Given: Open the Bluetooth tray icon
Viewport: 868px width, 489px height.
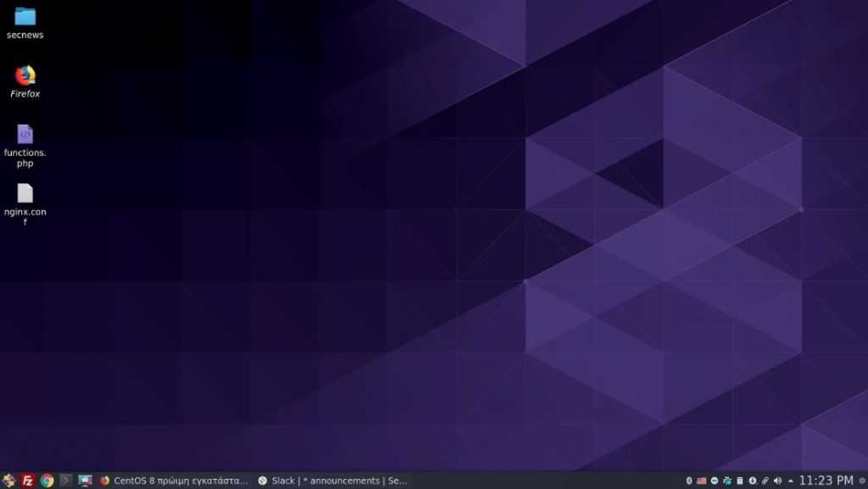Looking at the screenshot, I should [689, 481].
